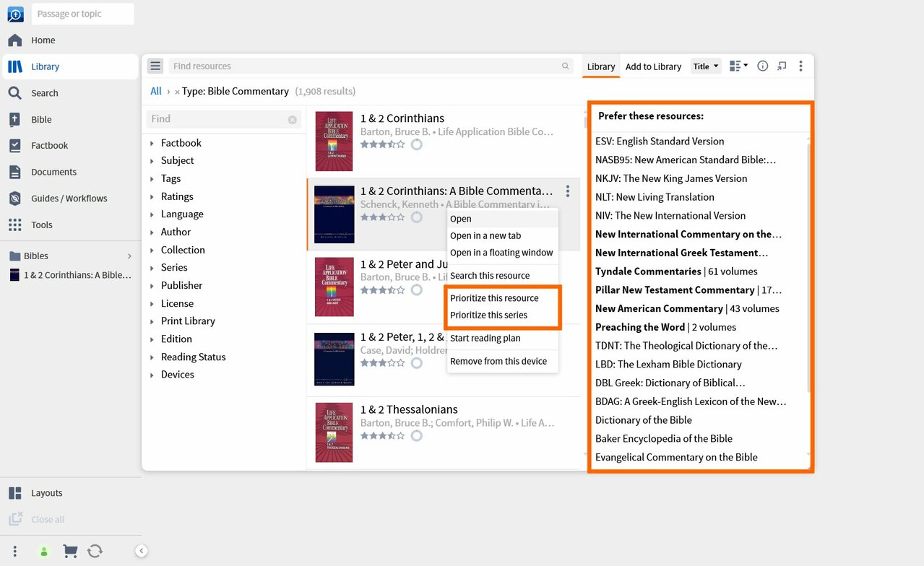Image resolution: width=924 pixels, height=566 pixels.
Task: Open the Tools grid icon
Action: pos(15,225)
